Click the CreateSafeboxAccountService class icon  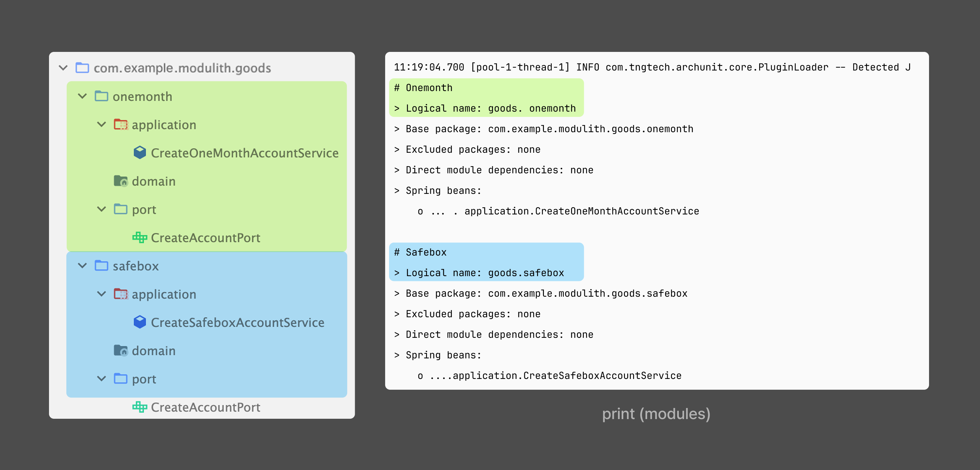[x=139, y=322]
